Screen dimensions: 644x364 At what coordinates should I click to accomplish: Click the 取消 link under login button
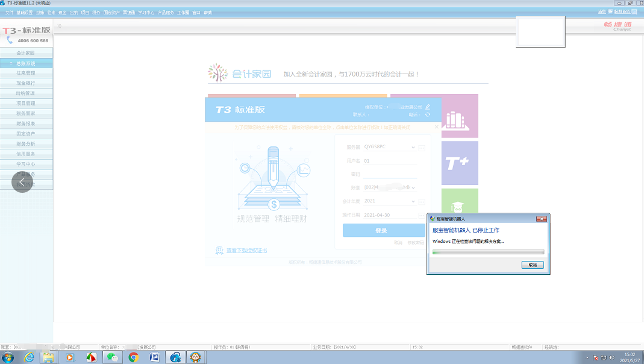click(398, 243)
